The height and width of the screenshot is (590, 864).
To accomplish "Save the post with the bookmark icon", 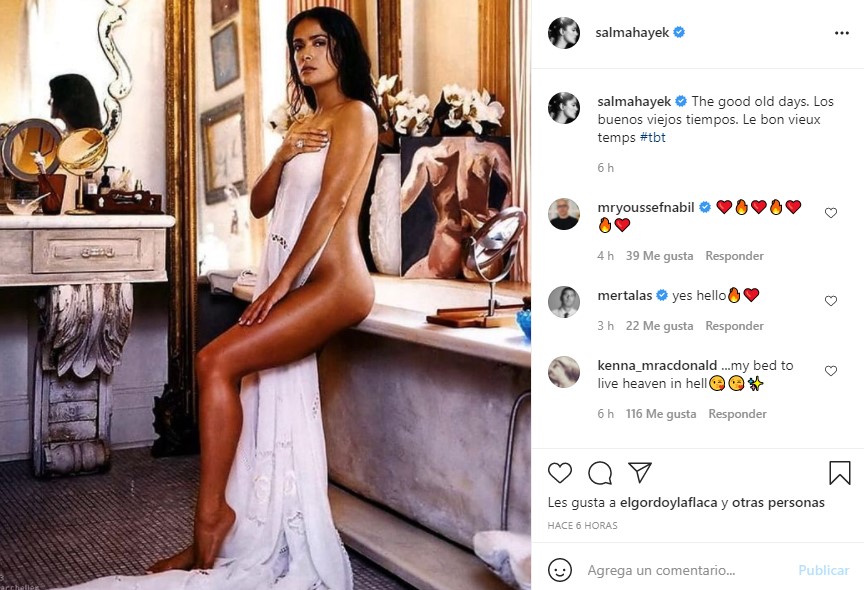I will [x=840, y=473].
